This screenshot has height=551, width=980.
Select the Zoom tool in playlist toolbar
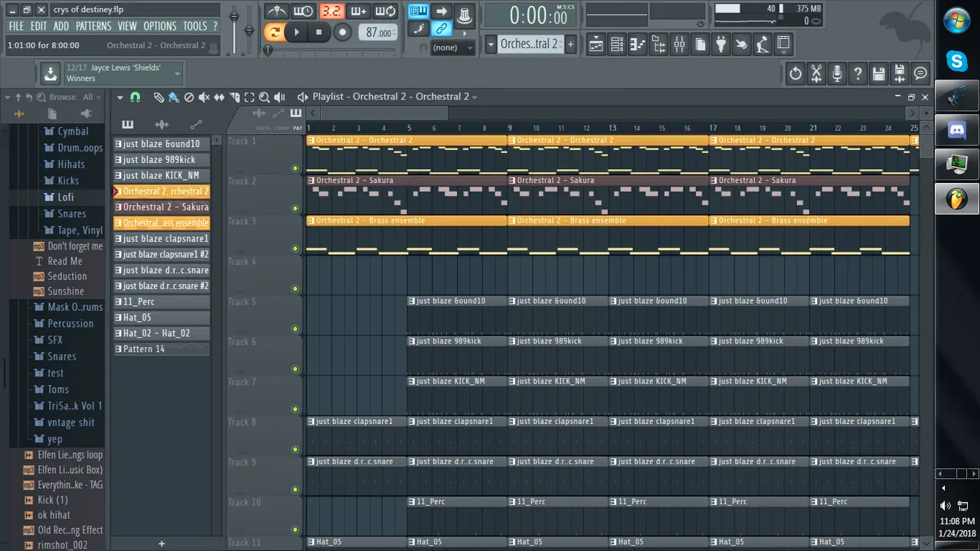tap(264, 97)
